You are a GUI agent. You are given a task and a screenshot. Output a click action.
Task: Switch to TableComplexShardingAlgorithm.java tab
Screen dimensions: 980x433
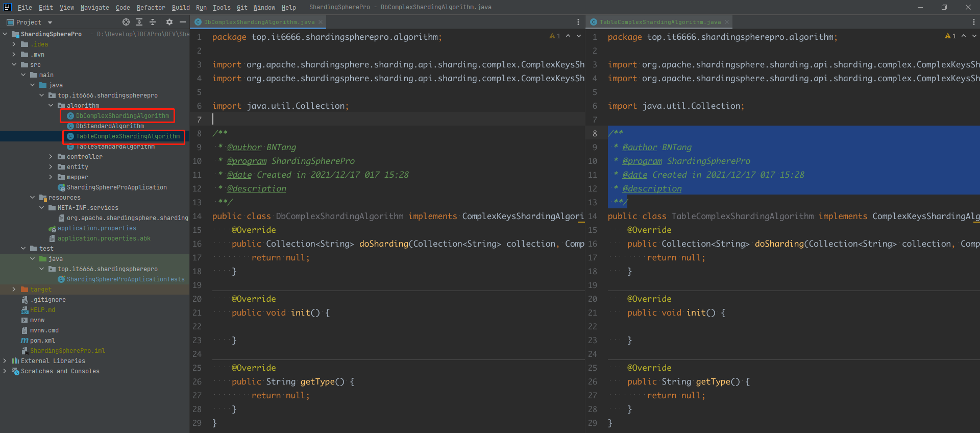pyautogui.click(x=660, y=22)
